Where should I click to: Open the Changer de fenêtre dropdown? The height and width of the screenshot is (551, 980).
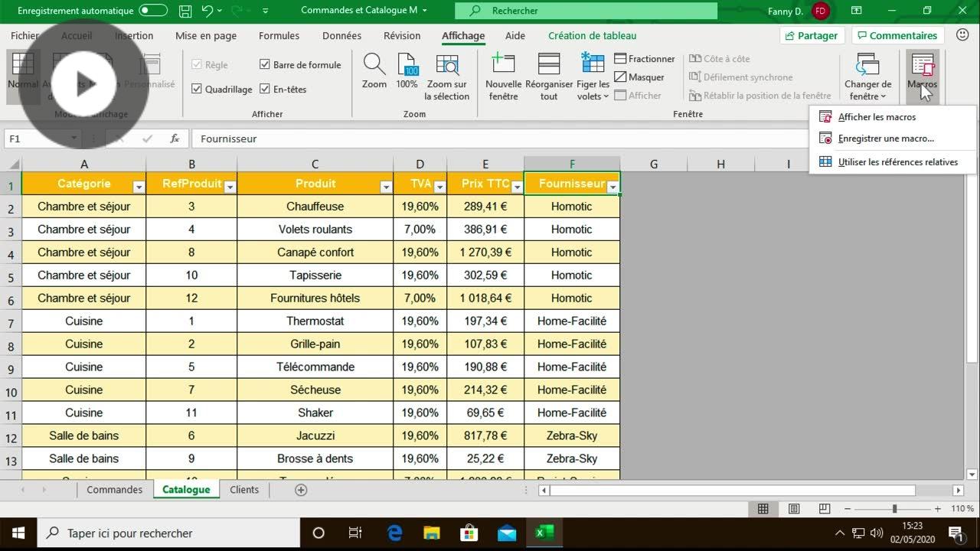pyautogui.click(x=868, y=77)
